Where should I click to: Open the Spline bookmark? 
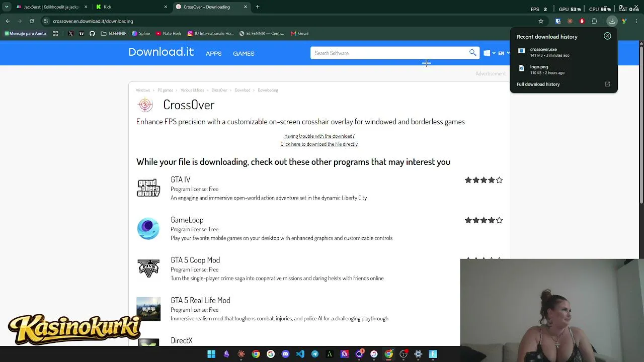(x=141, y=34)
